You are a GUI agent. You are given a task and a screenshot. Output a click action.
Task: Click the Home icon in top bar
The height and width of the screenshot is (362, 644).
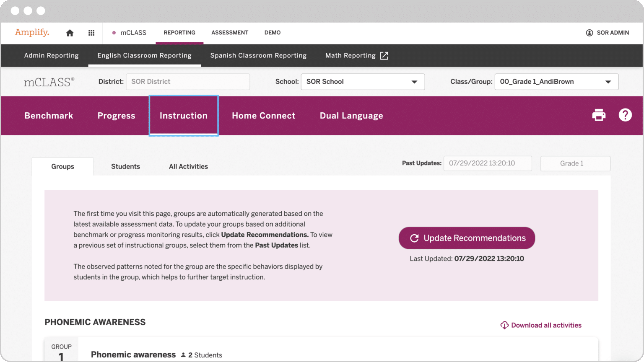(70, 33)
